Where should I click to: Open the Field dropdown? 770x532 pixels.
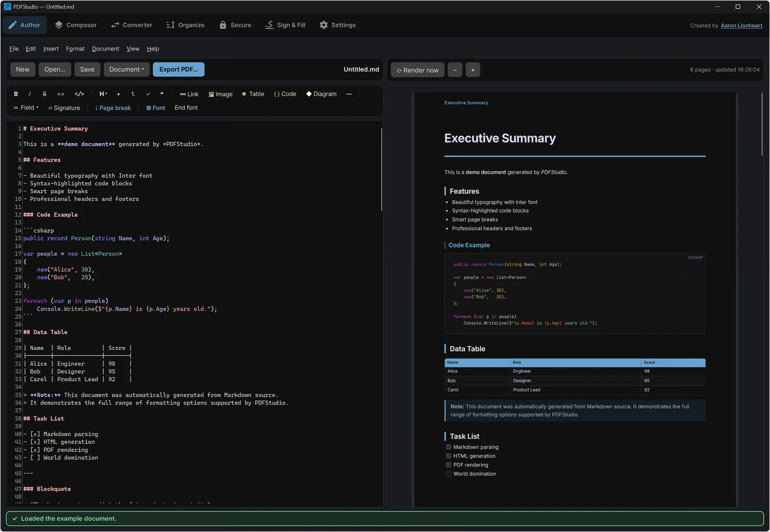(26, 108)
